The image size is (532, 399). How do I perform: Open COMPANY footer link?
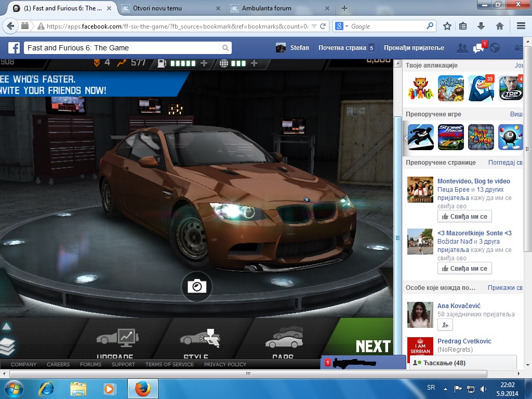click(23, 364)
